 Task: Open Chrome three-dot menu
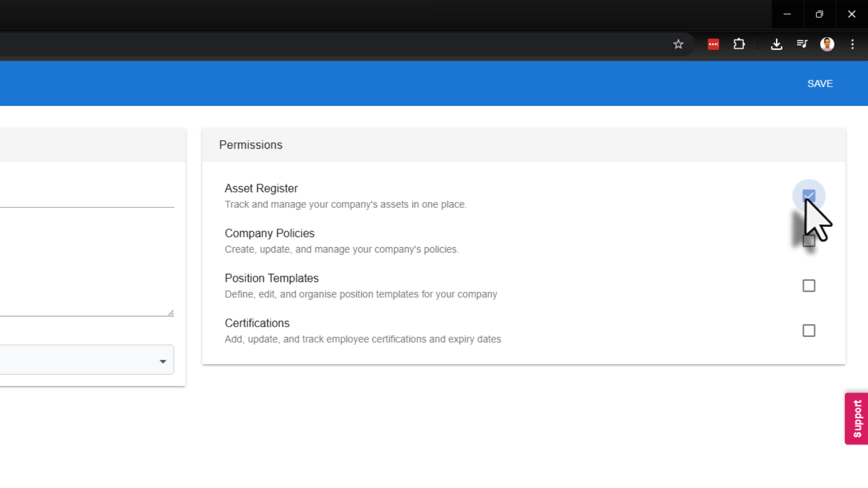pos(852,44)
